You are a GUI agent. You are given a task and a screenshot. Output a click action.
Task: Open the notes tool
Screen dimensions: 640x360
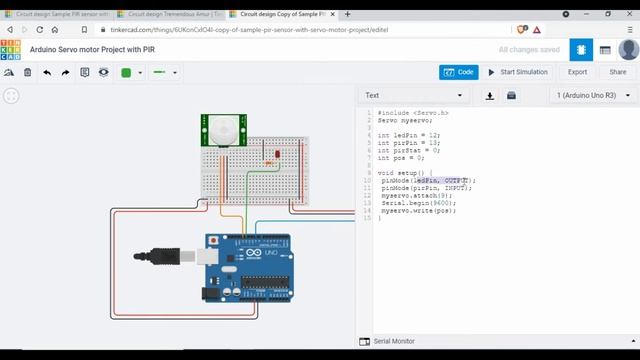(84, 73)
